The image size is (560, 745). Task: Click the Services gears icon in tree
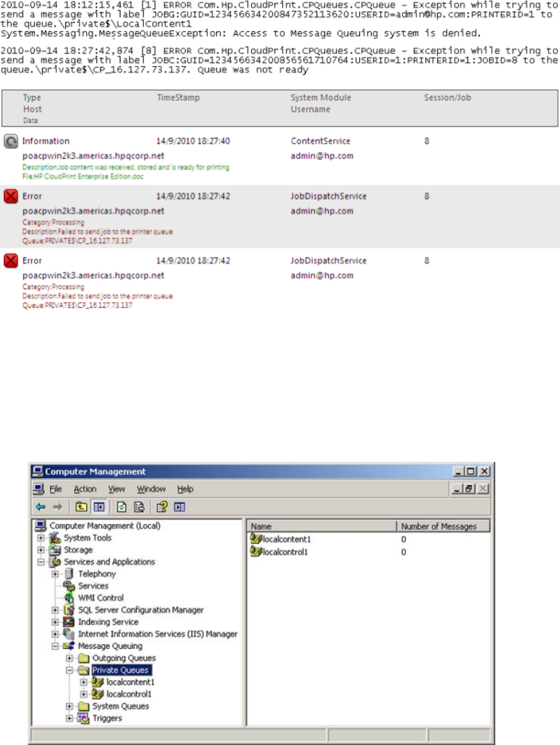[69, 586]
